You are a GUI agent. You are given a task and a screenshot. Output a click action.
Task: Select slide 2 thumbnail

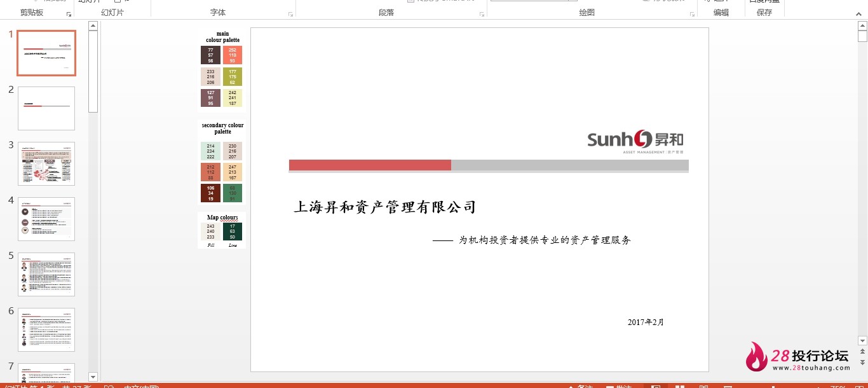(46, 108)
